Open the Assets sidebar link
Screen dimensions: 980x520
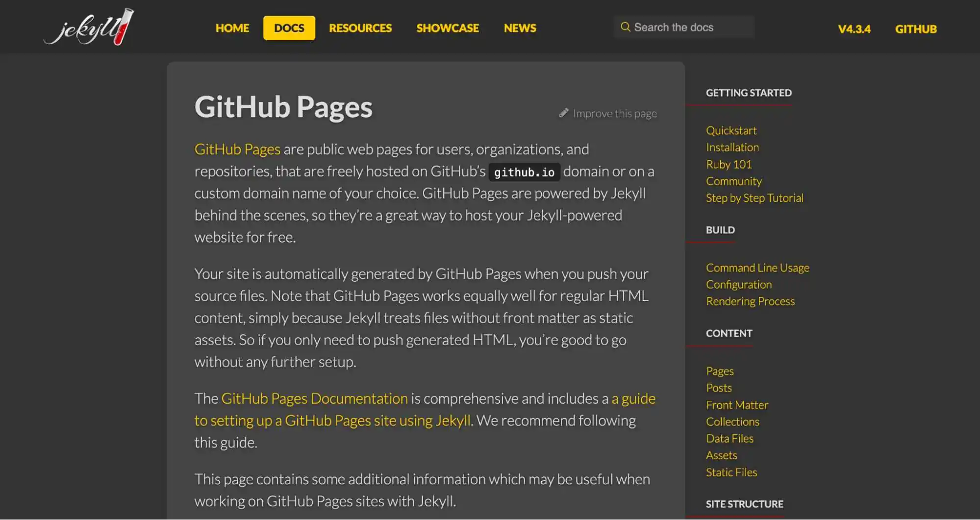click(x=721, y=455)
